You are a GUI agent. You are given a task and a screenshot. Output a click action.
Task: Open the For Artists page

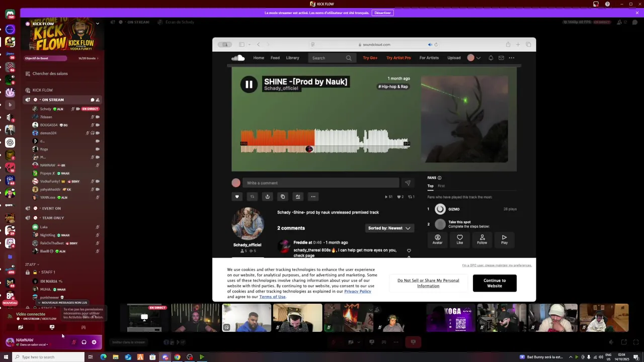pos(429,58)
